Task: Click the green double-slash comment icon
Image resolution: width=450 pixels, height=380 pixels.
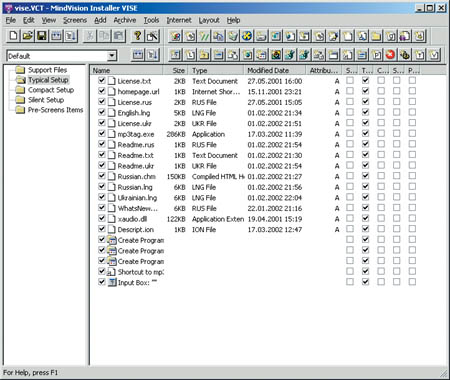Action: coord(204,36)
